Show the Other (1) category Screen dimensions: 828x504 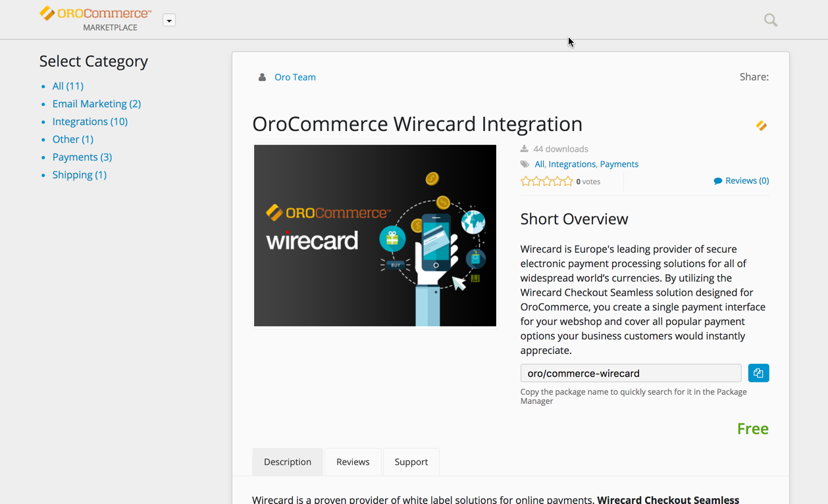coord(73,139)
